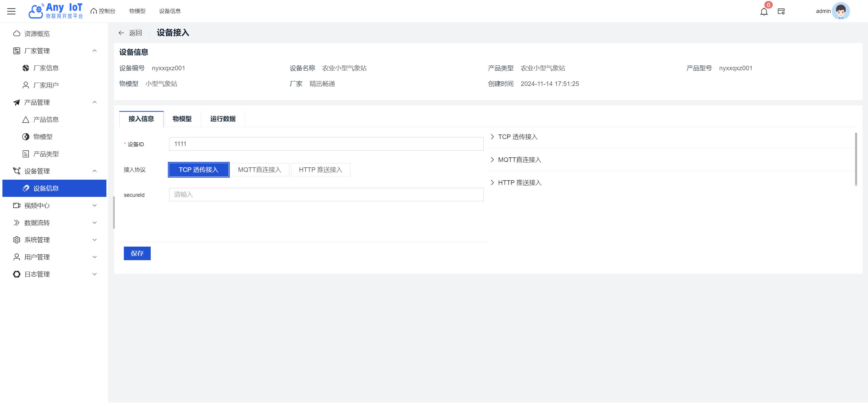Open 物模型 sidebar icon item

[26, 137]
